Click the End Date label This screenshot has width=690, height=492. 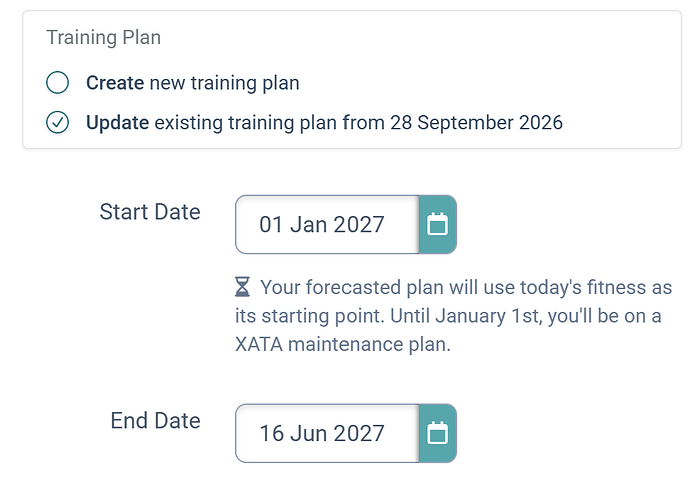[x=155, y=420]
